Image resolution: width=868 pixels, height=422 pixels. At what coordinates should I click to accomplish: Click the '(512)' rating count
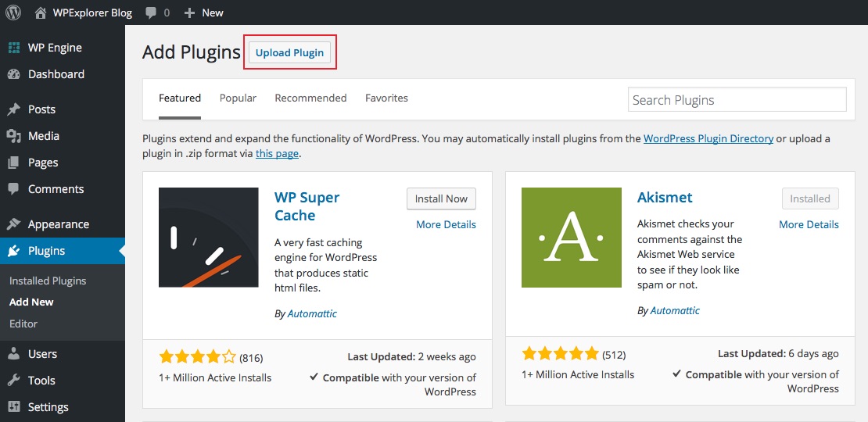pos(614,354)
